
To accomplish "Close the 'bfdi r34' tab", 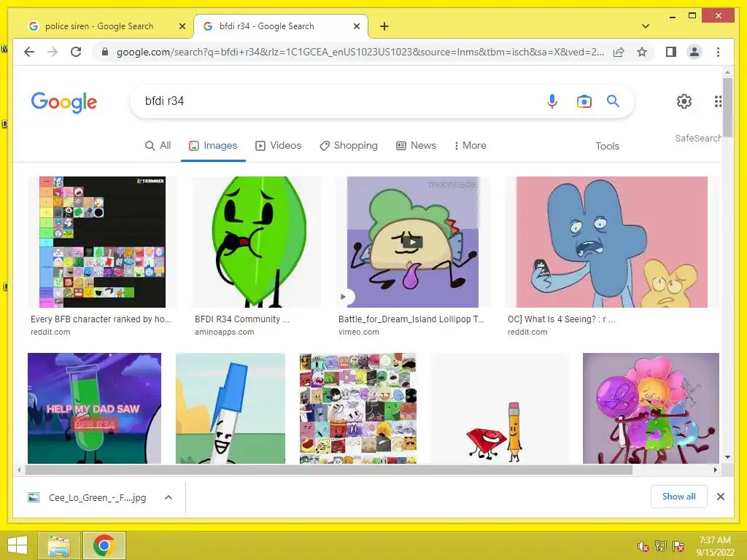I will [x=356, y=27].
